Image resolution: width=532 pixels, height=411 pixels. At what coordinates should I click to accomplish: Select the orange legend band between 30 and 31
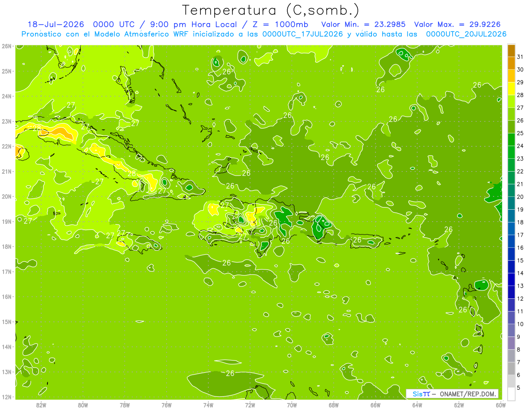point(511,63)
